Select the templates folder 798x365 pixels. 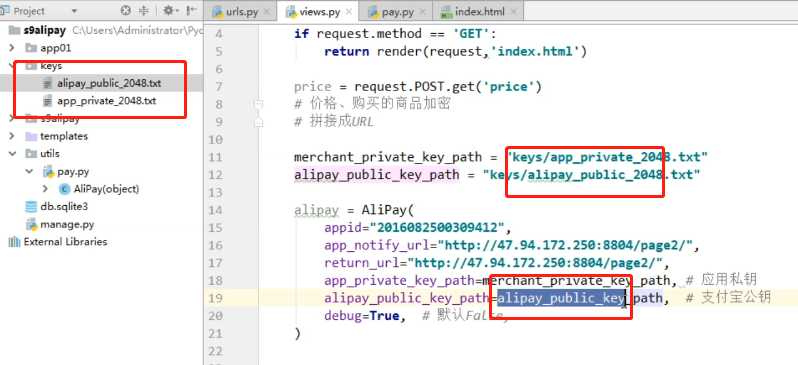point(64,136)
